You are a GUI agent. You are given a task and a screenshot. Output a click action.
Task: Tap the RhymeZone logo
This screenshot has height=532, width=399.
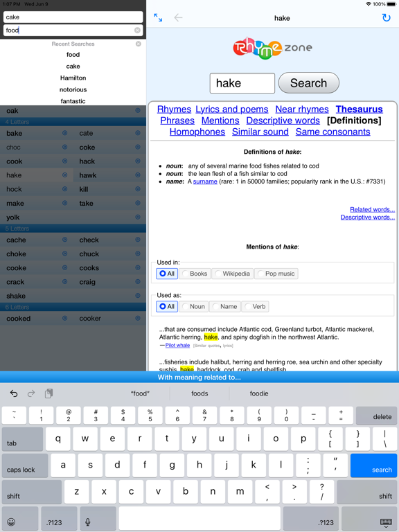pos(273,48)
